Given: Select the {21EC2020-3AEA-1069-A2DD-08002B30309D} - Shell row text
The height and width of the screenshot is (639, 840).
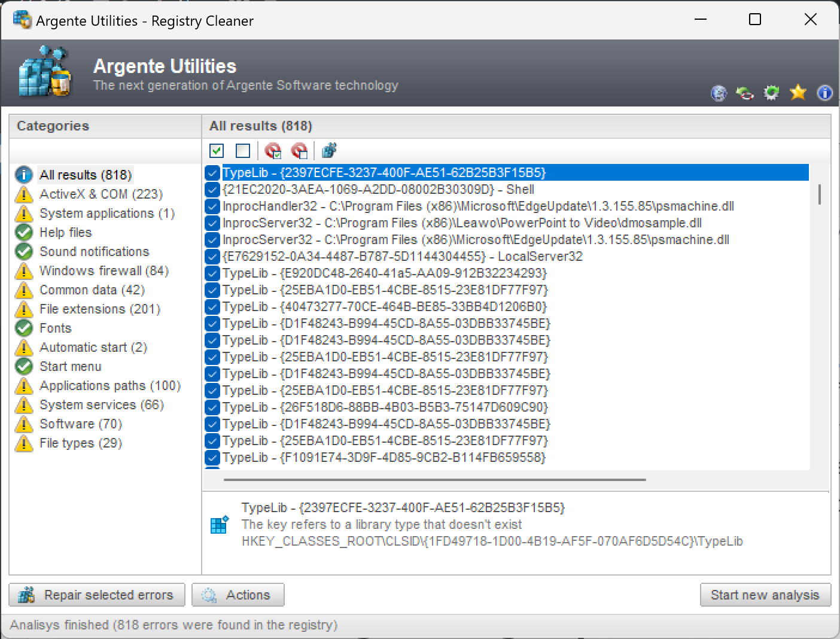Looking at the screenshot, I should (x=378, y=190).
